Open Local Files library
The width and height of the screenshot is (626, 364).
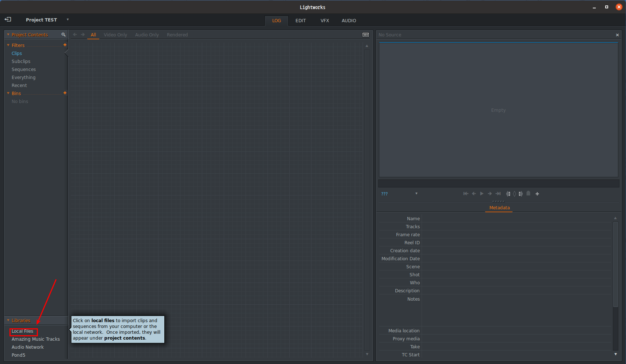tap(22, 331)
